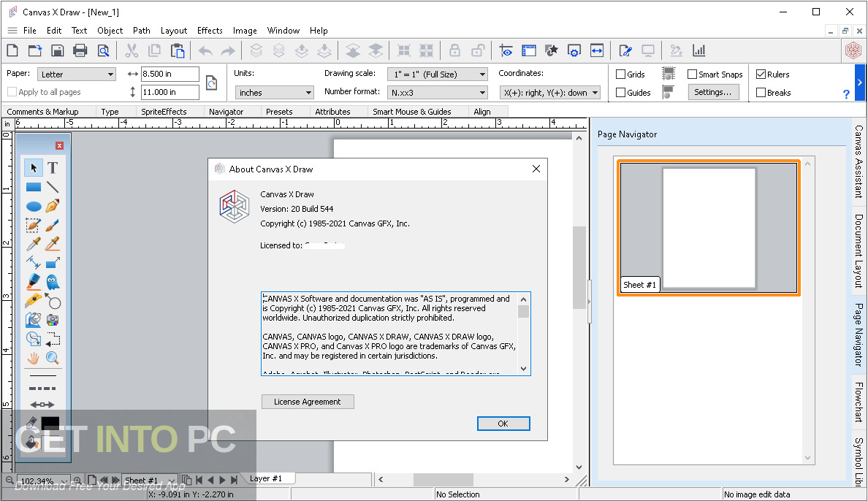Select the camera capture tool
868x501 pixels.
(x=53, y=319)
